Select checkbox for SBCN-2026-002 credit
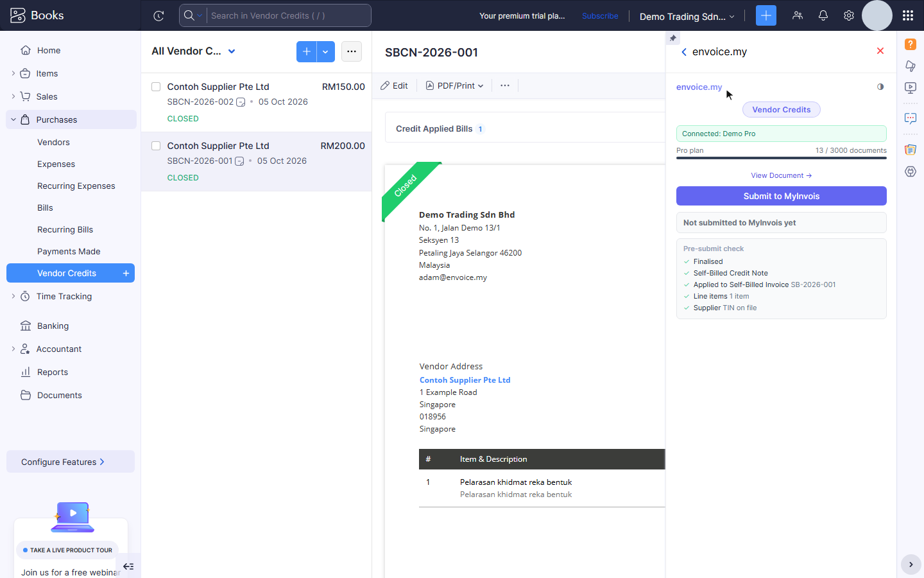This screenshot has width=924, height=578. point(156,87)
